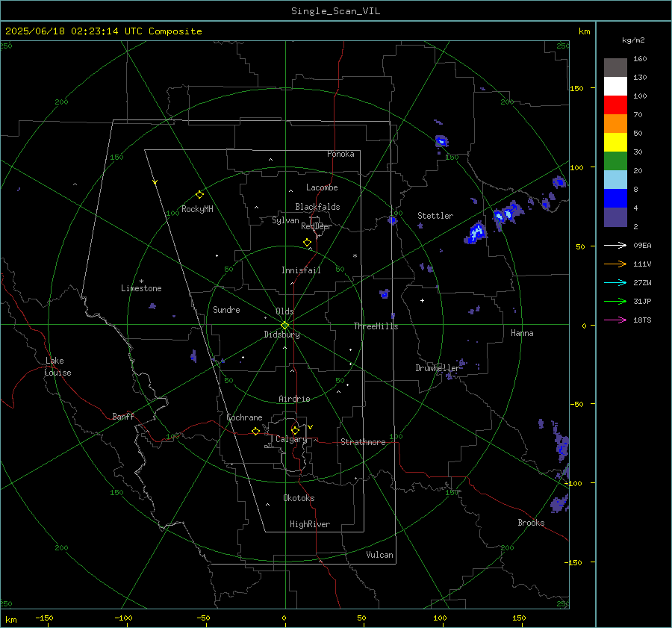Click the purple 4 kg/m2 color swatch
672x628 pixels.
click(x=615, y=217)
